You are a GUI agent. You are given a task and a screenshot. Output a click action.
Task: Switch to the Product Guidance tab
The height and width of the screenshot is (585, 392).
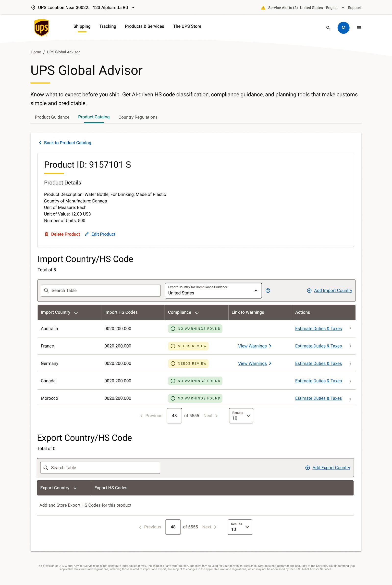52,117
